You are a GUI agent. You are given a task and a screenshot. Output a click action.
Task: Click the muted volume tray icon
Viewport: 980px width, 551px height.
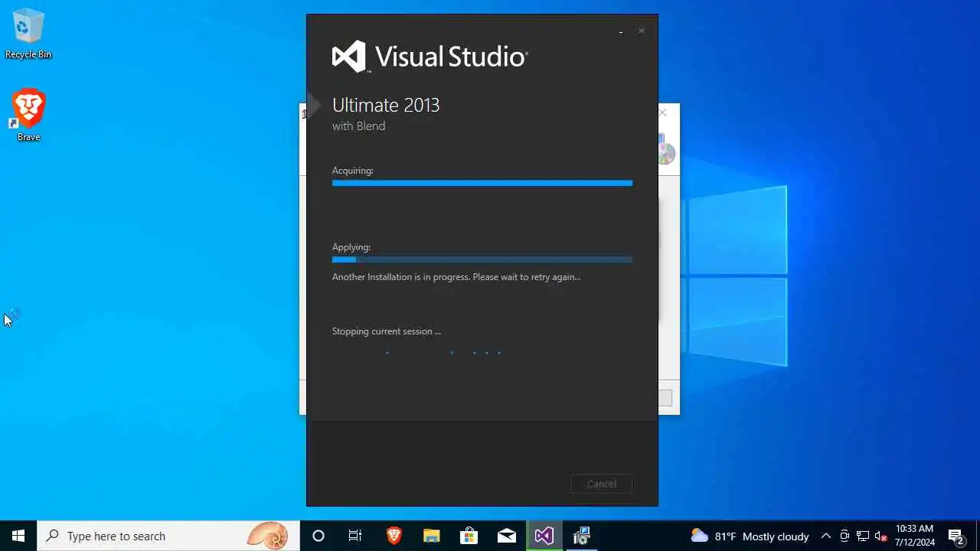(881, 536)
